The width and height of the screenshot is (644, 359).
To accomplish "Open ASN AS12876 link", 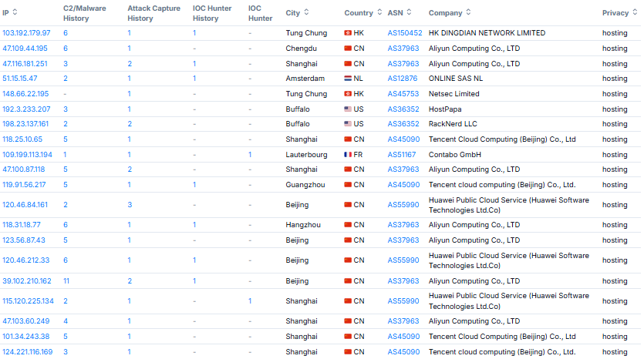I will (403, 79).
